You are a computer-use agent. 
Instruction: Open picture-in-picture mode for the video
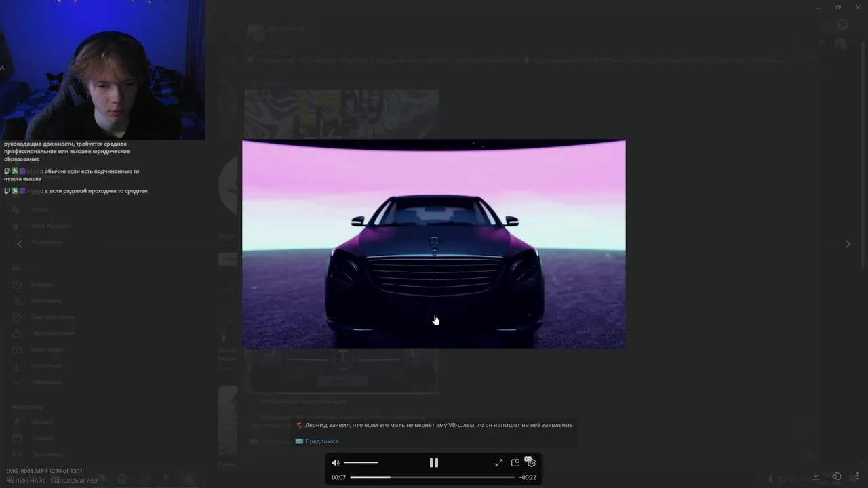515,463
